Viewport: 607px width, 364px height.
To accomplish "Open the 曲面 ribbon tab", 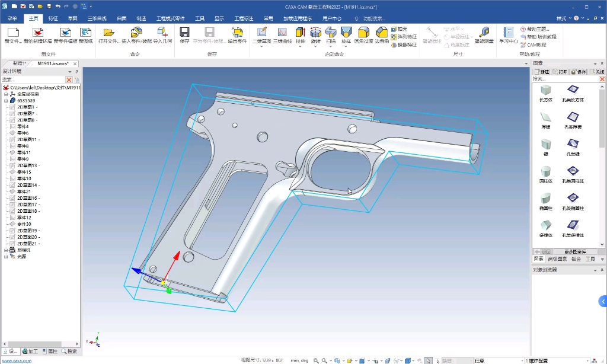I will (x=122, y=18).
